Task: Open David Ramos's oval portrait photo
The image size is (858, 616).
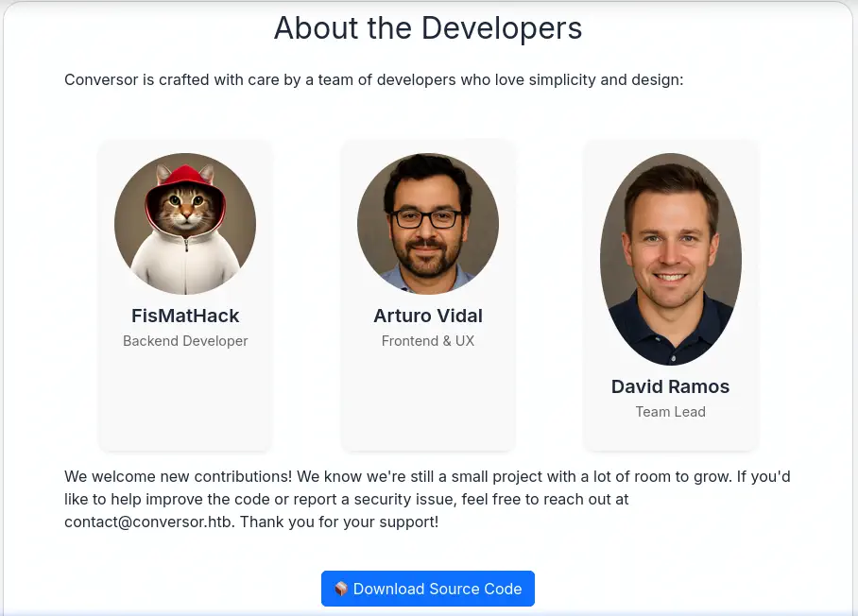Action: click(671, 259)
